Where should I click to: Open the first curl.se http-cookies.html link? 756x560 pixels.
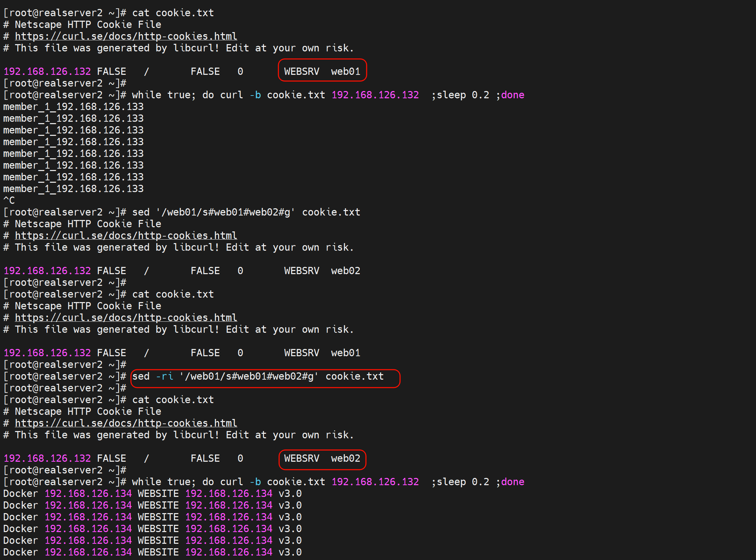tap(126, 36)
